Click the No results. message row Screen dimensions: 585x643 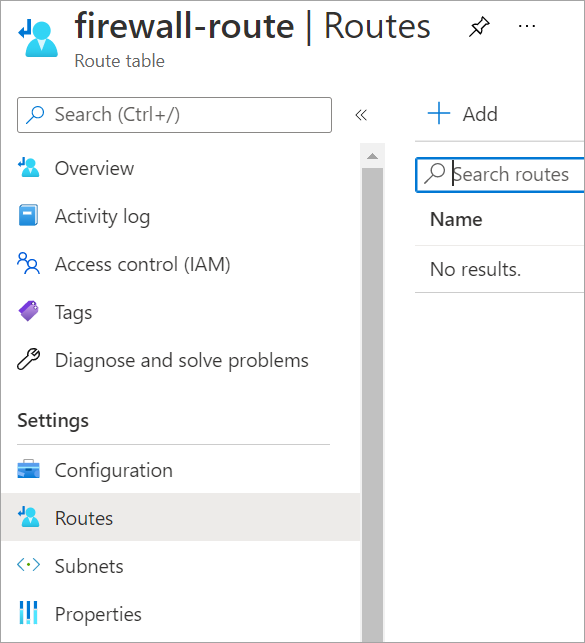[499, 269]
